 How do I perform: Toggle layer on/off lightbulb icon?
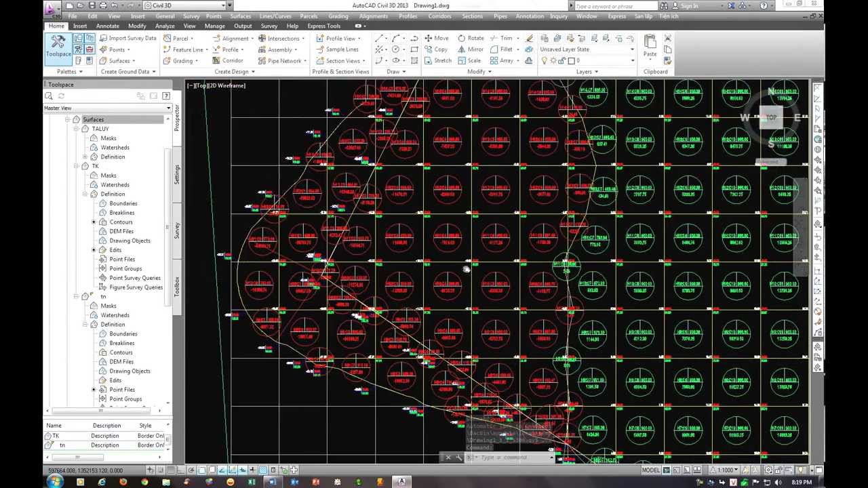[544, 61]
